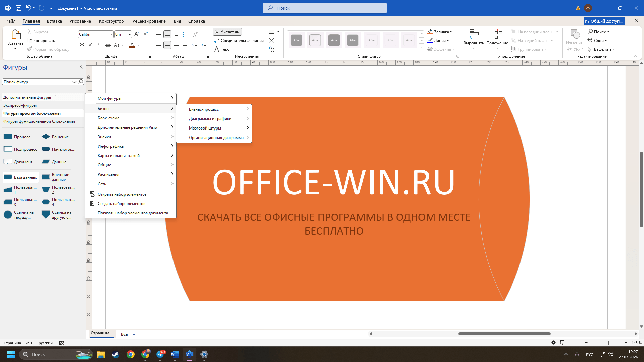Click Create stencil (Создать набор элементов)
Image resolution: width=644 pixels, height=362 pixels.
131,204
